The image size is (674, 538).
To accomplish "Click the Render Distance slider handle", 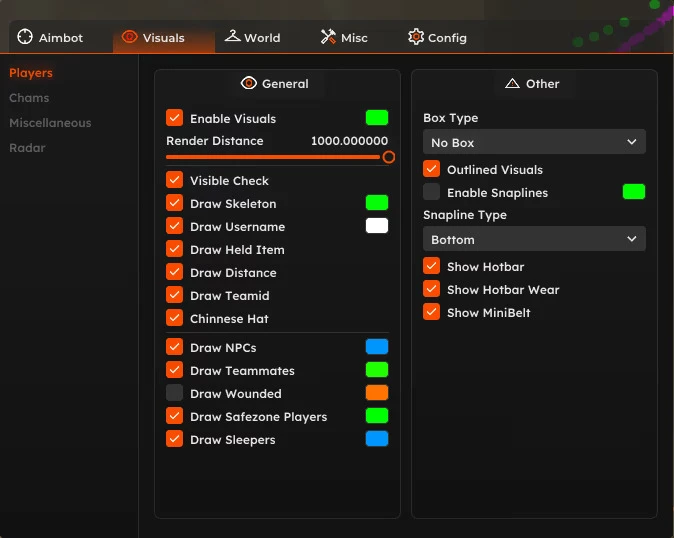I will coord(389,157).
